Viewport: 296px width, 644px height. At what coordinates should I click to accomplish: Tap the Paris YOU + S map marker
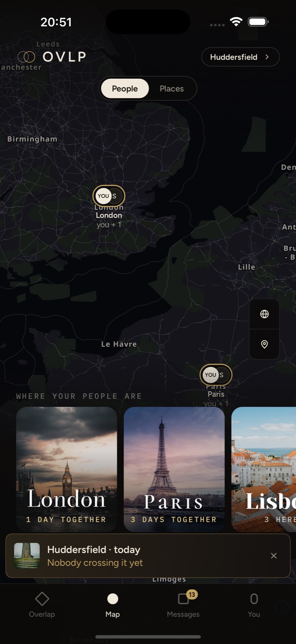(x=216, y=375)
